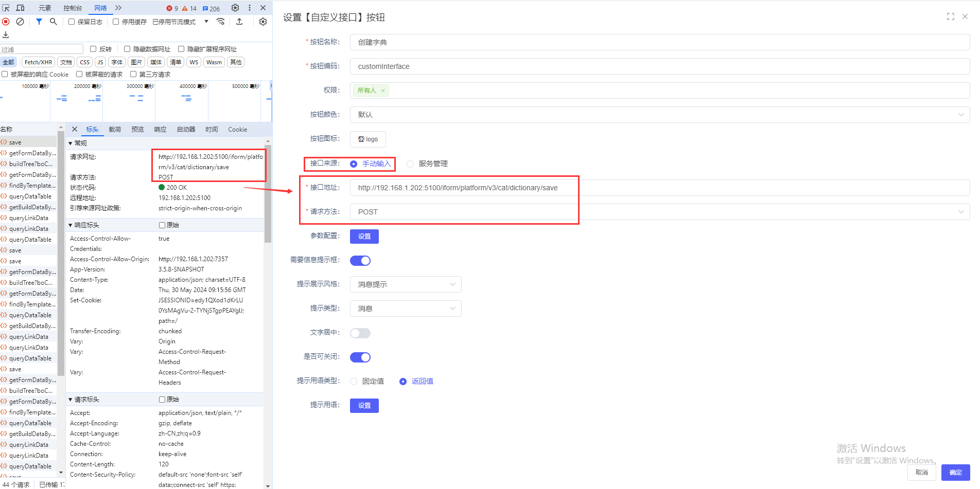The image size is (980, 489).
Task: Open DevTools settings gear
Action: coord(235,8)
